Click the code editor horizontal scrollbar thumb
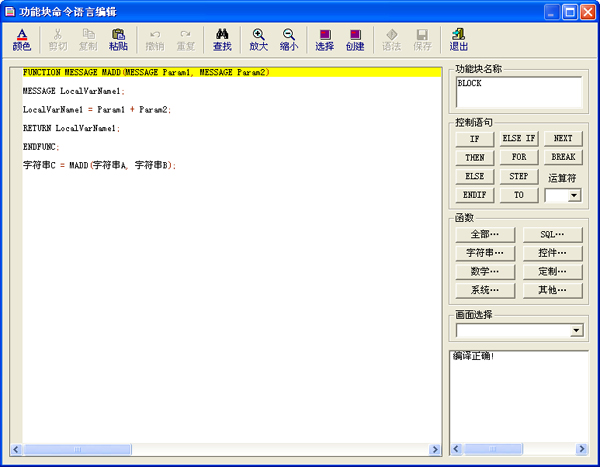This screenshot has width=600, height=467. (x=78, y=449)
